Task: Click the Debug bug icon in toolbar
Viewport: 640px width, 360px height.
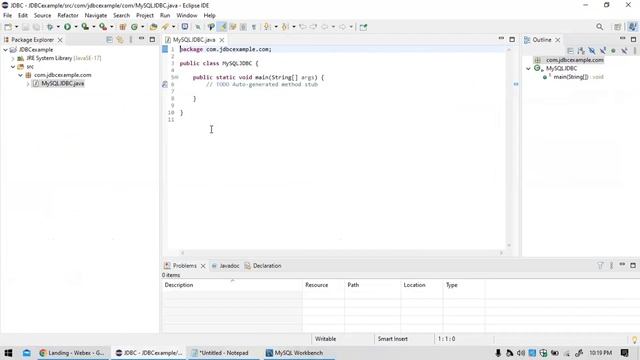Action: point(50,27)
